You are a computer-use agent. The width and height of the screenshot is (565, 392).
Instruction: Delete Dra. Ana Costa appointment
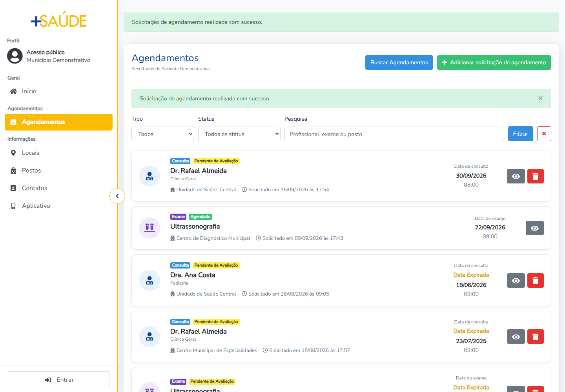point(536,281)
